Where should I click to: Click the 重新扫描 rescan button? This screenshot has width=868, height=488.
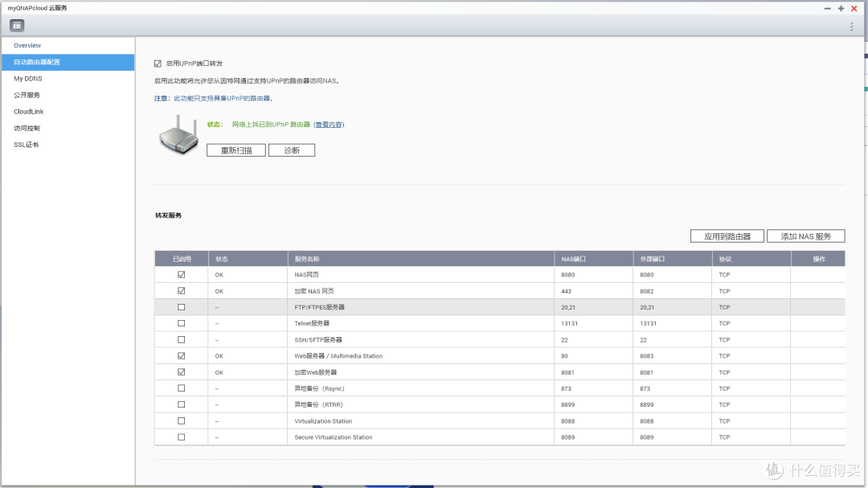[235, 150]
